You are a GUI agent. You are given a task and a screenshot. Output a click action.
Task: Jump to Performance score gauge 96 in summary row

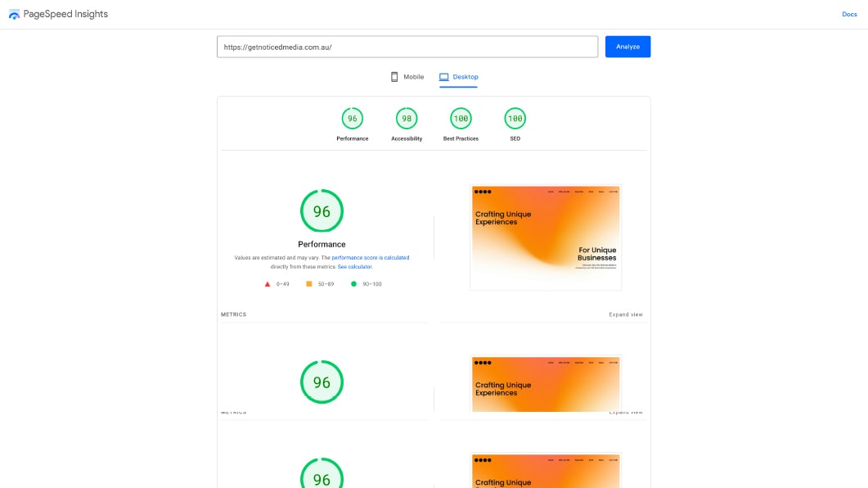pos(352,119)
